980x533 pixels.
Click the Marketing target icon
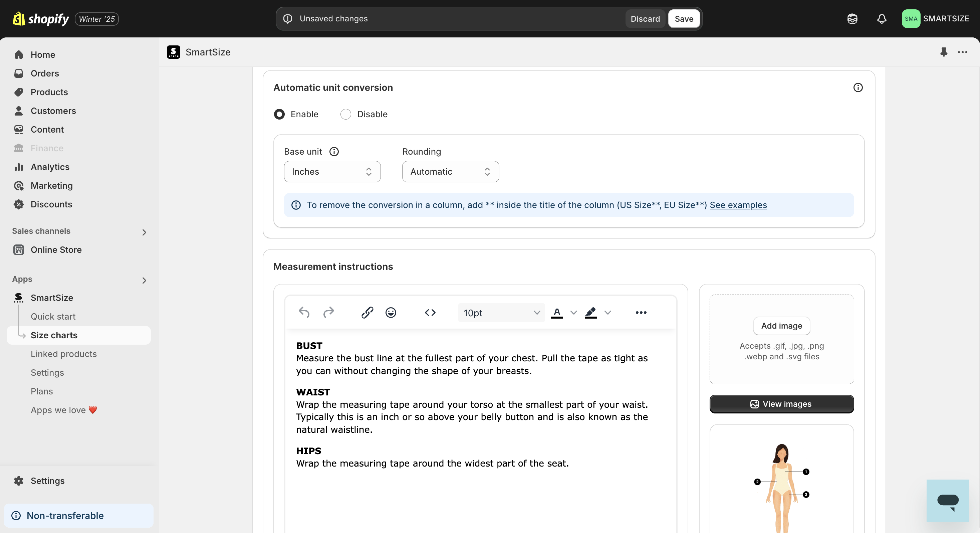tap(19, 186)
